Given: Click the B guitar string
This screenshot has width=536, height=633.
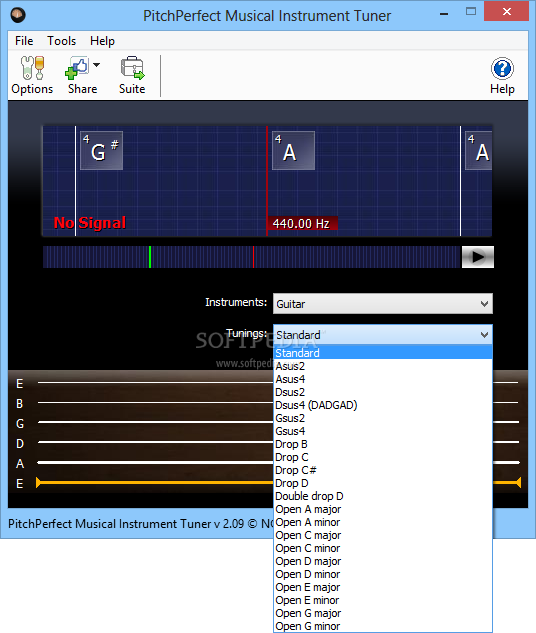Looking at the screenshot, I should click(155, 402).
